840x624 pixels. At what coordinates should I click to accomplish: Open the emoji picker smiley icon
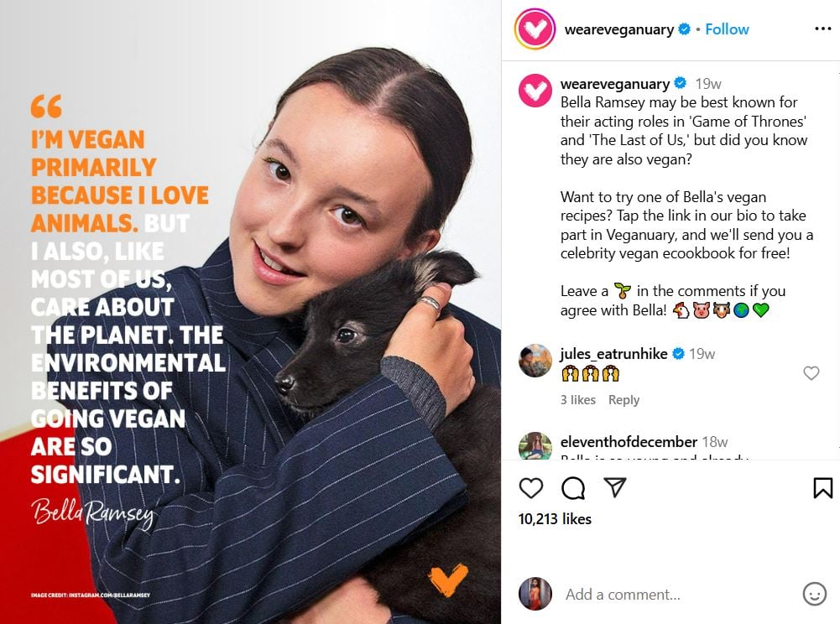814,594
